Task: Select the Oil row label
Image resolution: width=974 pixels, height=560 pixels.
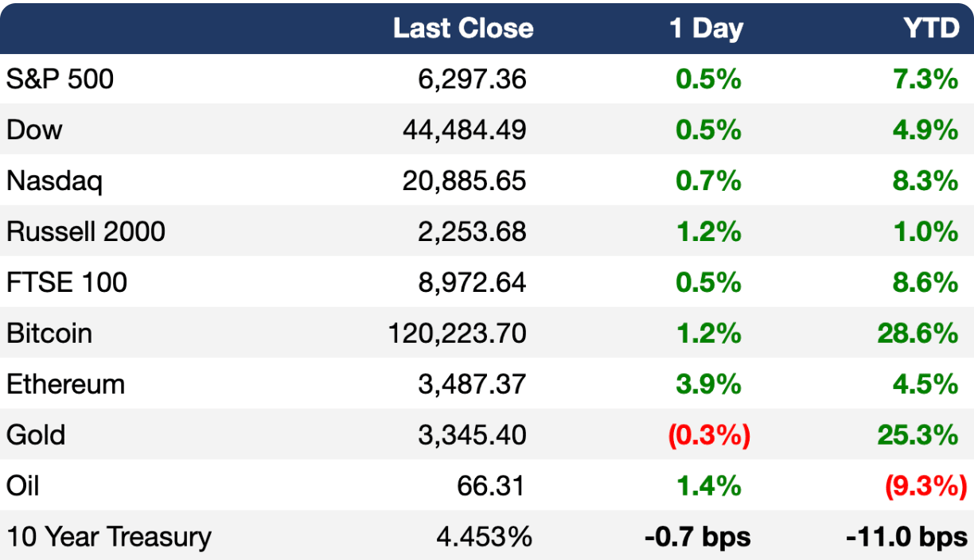Action: pos(22,486)
